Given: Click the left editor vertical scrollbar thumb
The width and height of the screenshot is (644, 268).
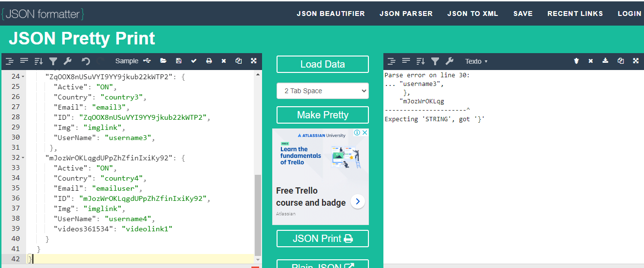Looking at the screenshot, I should pos(258,215).
